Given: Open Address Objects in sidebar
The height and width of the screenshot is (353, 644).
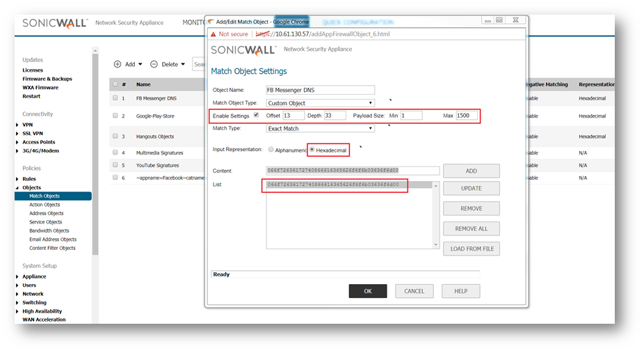Looking at the screenshot, I should [x=47, y=213].
